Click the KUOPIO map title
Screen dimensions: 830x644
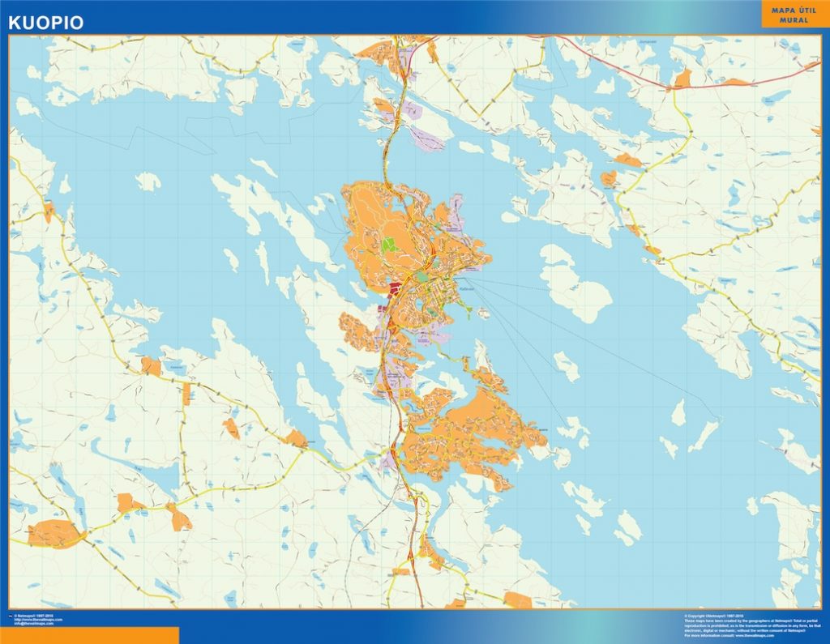[x=46, y=23]
